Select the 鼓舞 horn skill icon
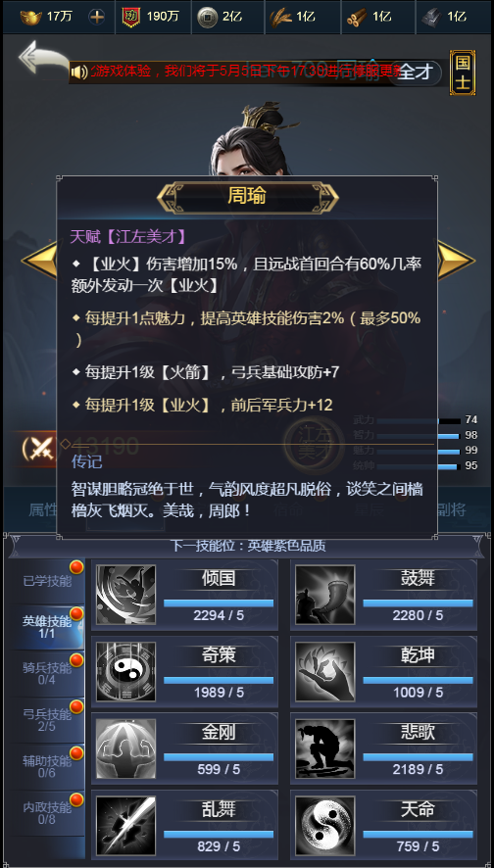Screen dimensions: 494x868 [x=325, y=595]
